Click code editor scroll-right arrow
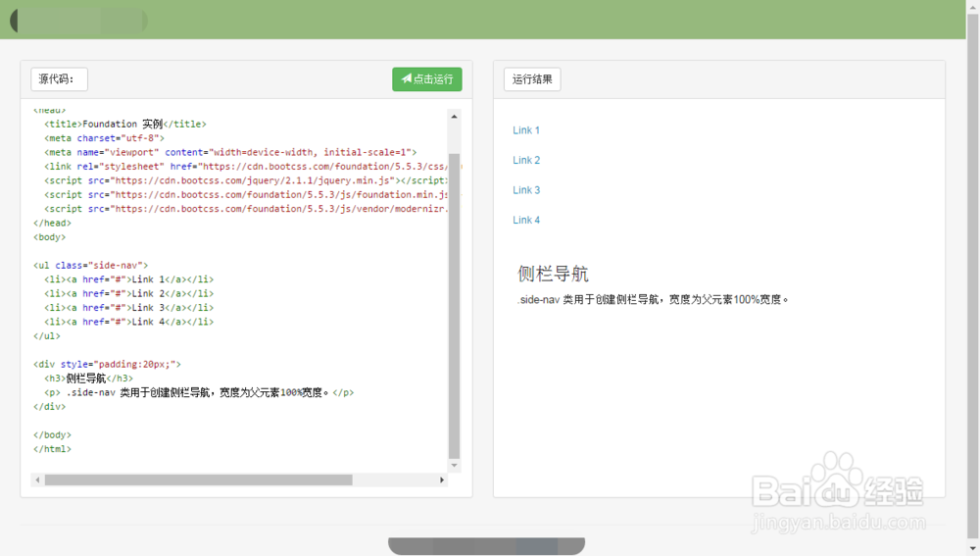This screenshot has height=556, width=980. [442, 480]
